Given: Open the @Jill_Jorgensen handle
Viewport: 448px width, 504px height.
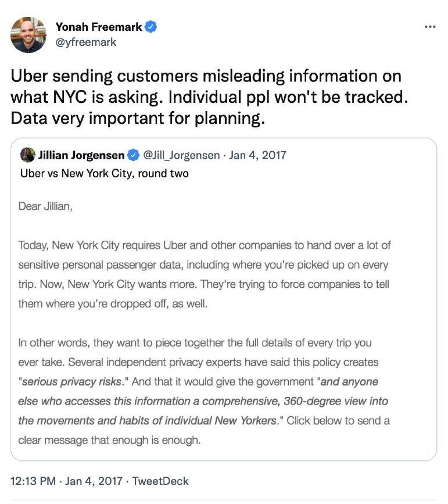Looking at the screenshot, I should [181, 155].
